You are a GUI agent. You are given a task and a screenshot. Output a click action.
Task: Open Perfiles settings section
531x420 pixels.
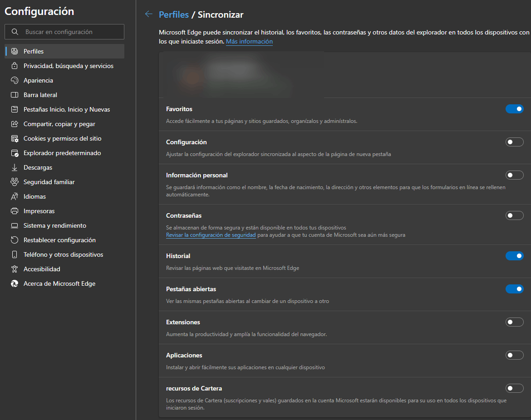(x=64, y=51)
